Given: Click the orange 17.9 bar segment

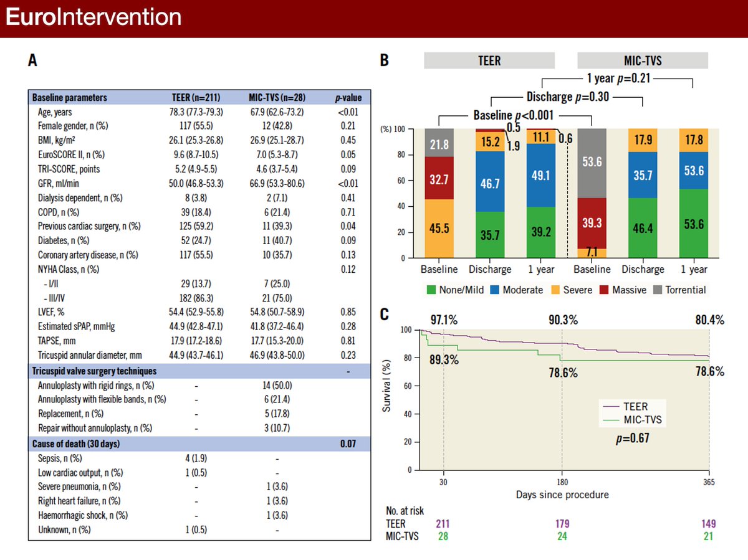Looking at the screenshot, I should tap(643, 141).
